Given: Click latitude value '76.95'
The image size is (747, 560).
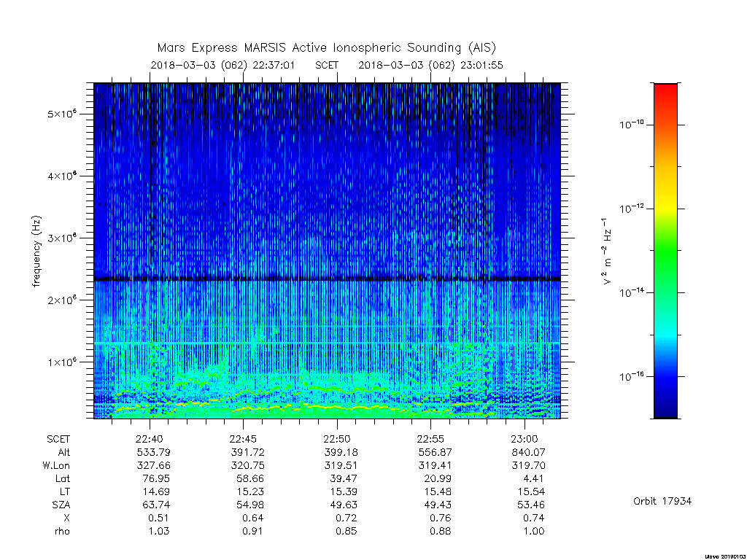Looking at the screenshot, I should click(156, 478).
